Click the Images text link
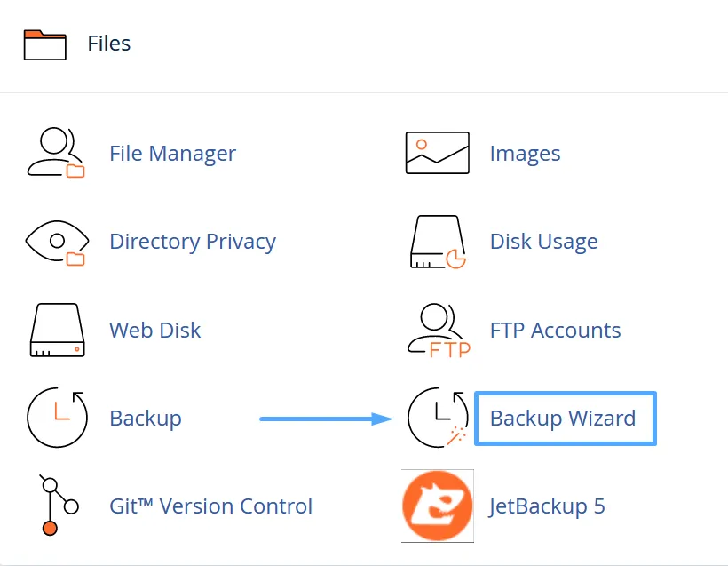Viewport: 728px width, 566px height. [525, 153]
